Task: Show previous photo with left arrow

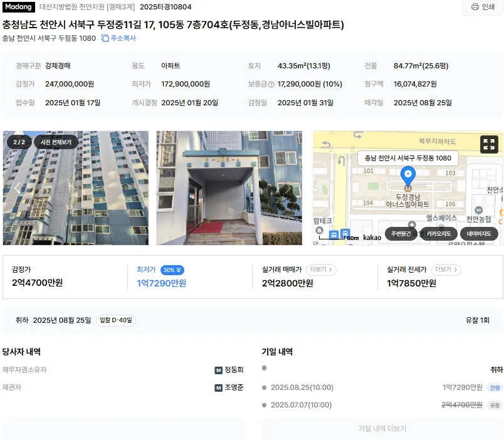Action: click(18, 187)
